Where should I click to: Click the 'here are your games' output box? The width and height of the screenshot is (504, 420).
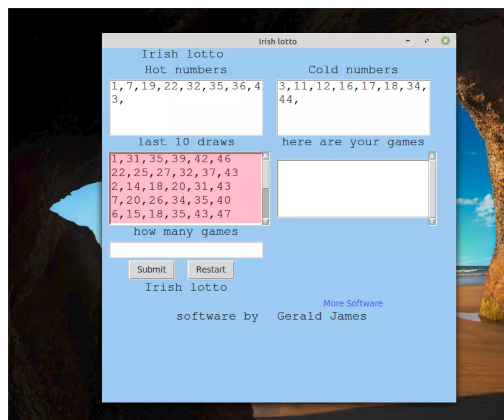point(353,189)
